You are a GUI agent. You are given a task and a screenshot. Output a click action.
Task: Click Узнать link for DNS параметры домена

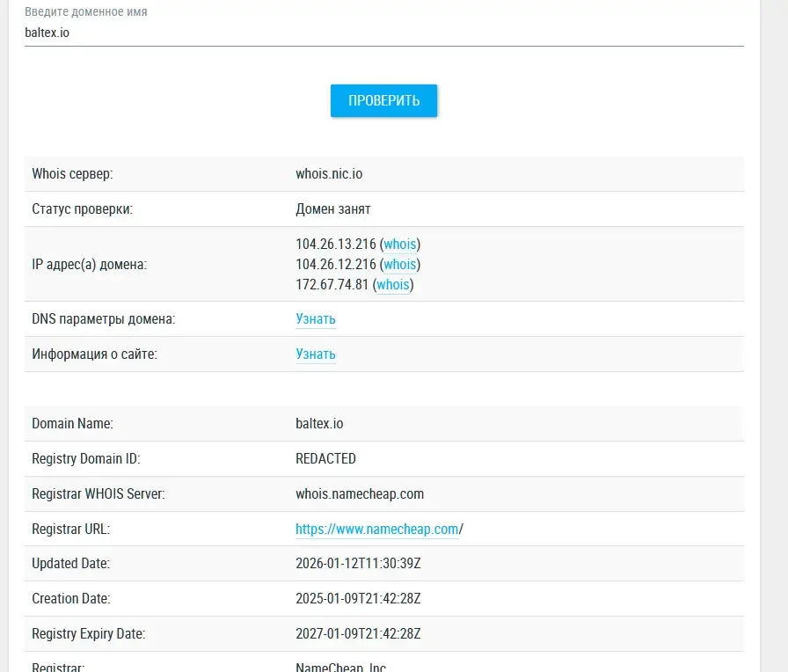pyautogui.click(x=316, y=319)
